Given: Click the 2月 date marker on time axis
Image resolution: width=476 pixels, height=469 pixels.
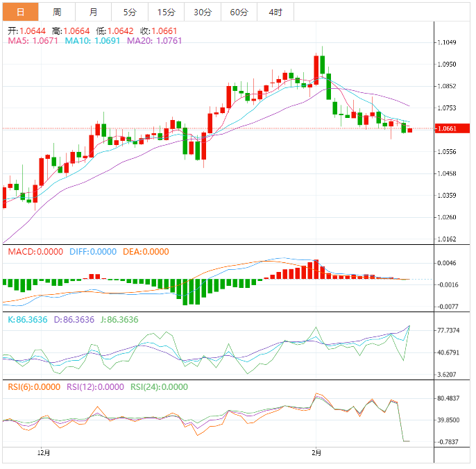Looking at the screenshot, I should [316, 452].
